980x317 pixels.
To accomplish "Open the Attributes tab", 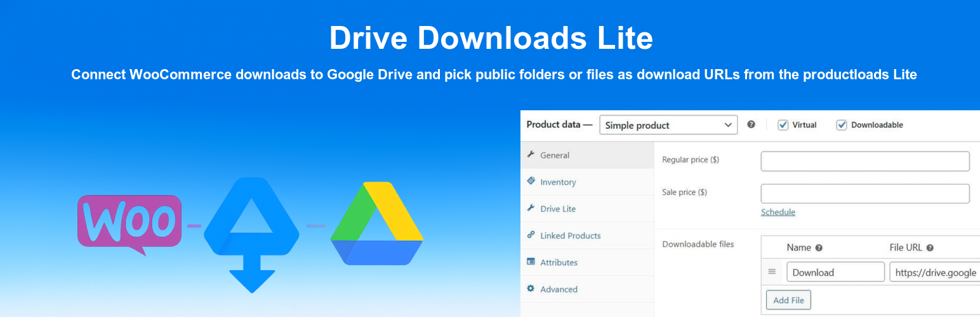I will [x=587, y=262].
